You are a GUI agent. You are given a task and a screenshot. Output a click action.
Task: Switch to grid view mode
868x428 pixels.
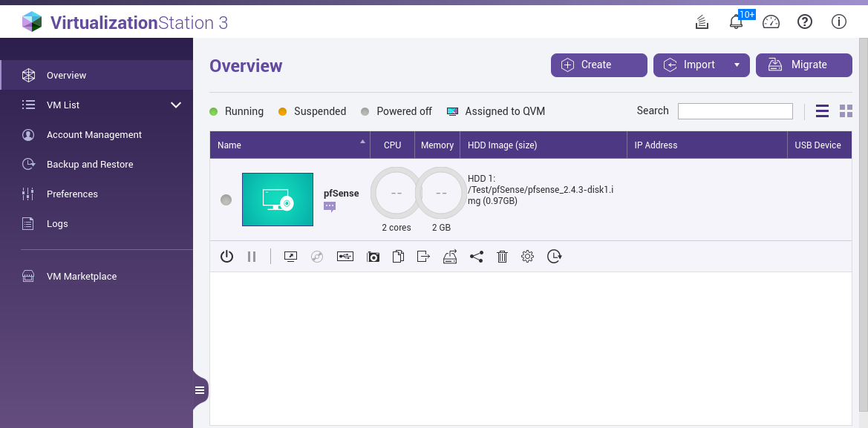coord(846,111)
